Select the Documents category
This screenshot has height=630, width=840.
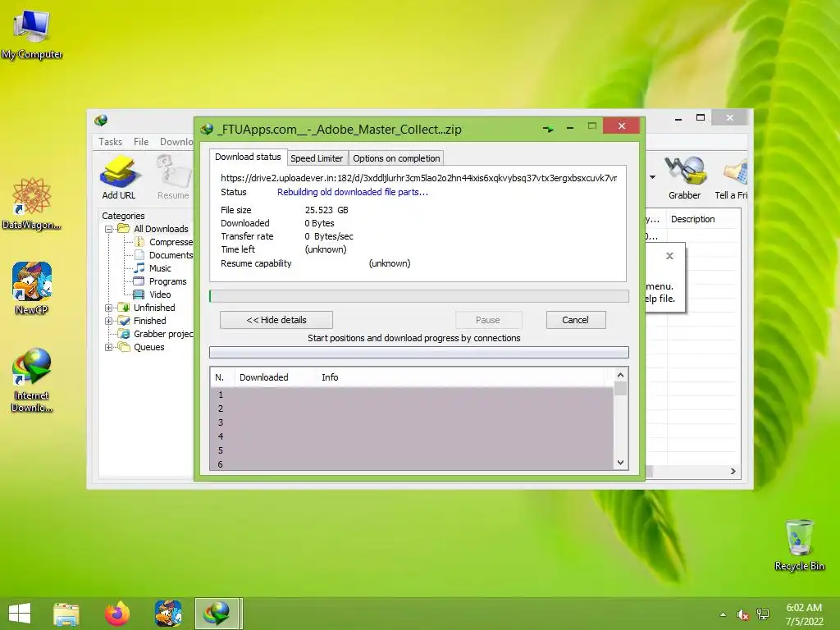click(164, 255)
